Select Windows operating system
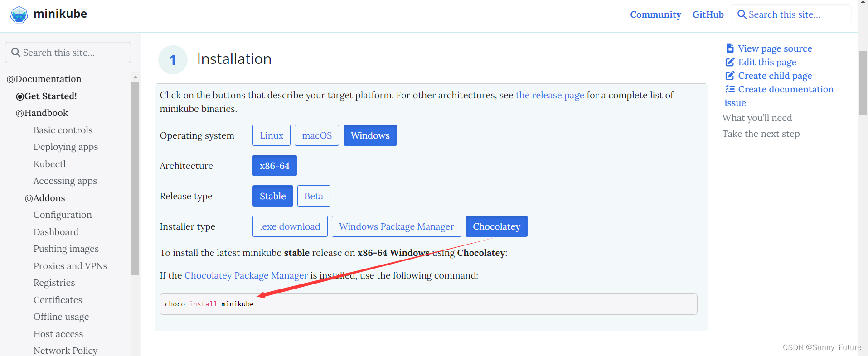 click(370, 135)
